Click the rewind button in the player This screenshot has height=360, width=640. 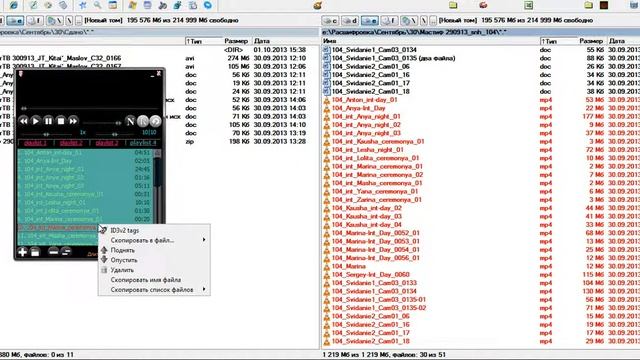24,121
